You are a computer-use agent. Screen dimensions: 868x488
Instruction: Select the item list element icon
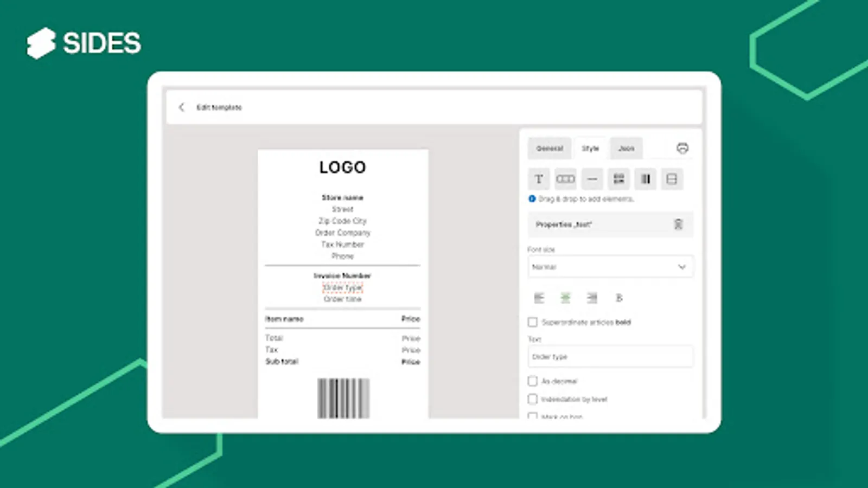click(x=618, y=179)
